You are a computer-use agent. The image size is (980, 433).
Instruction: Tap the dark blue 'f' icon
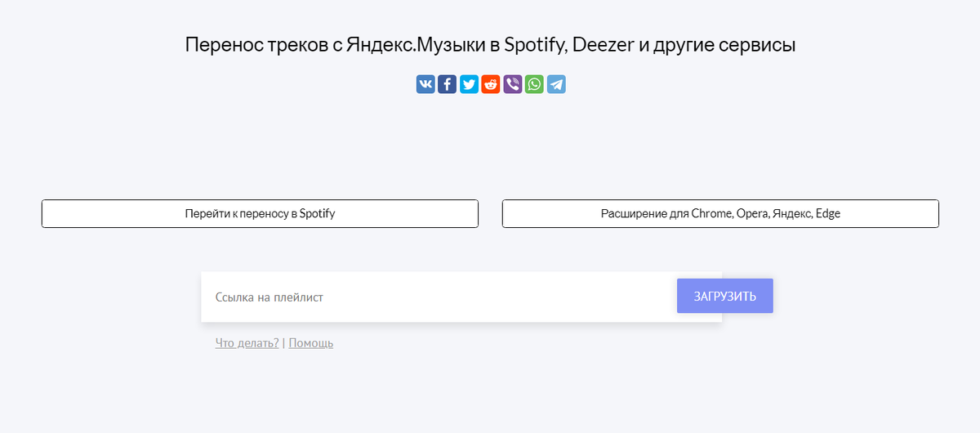(447, 84)
